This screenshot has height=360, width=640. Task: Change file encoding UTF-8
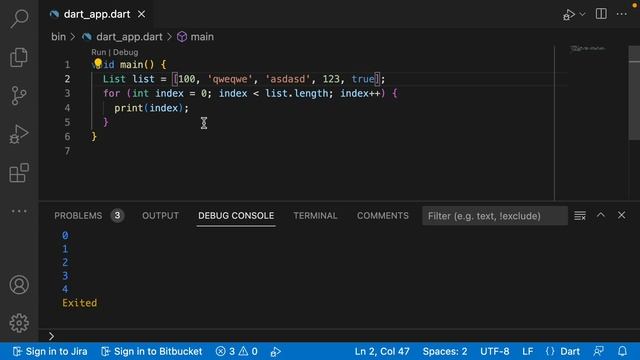(495, 351)
